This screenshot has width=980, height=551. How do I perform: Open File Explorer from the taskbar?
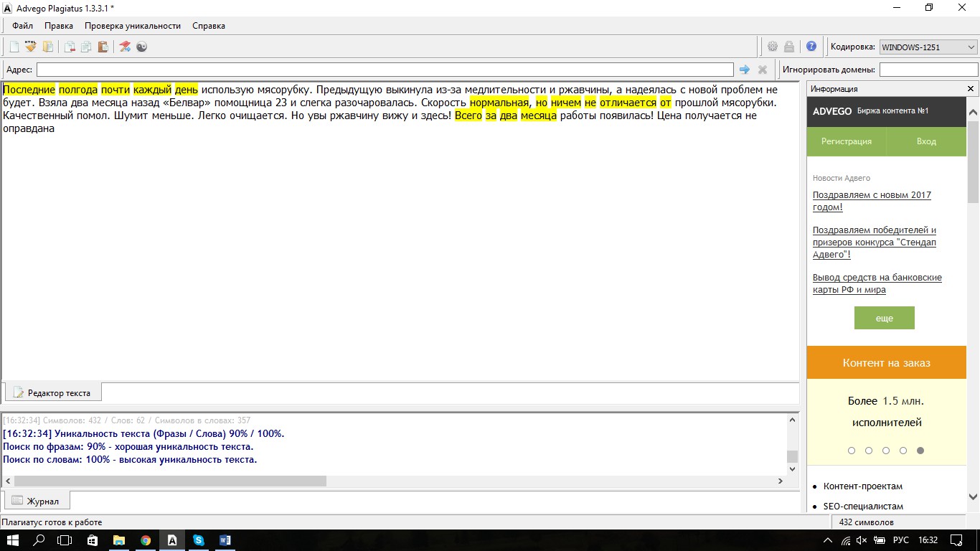[x=119, y=540]
